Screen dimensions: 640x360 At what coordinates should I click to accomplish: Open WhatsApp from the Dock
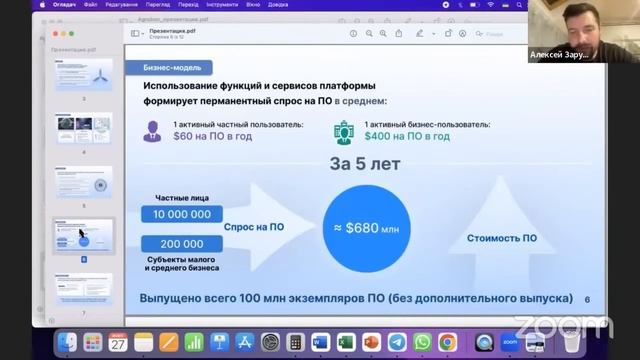coord(422,342)
